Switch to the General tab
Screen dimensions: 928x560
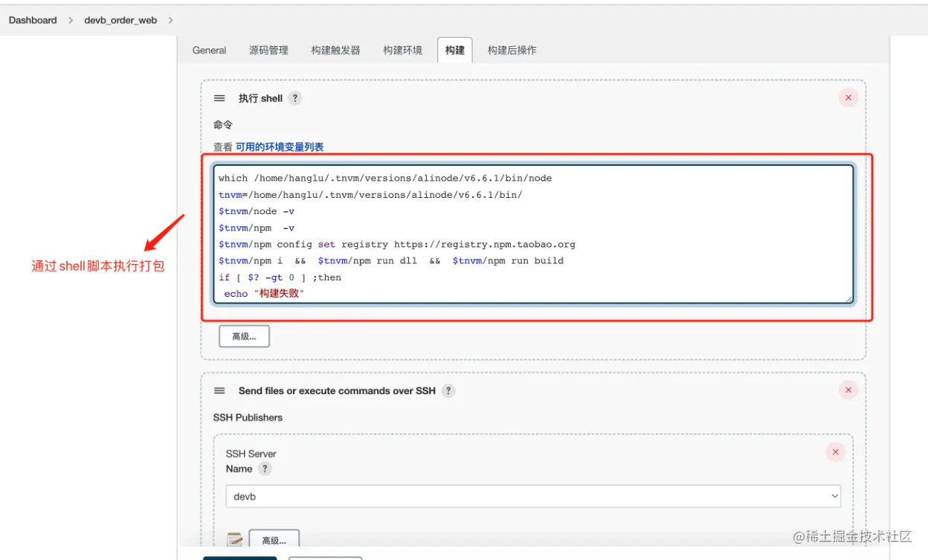(209, 51)
